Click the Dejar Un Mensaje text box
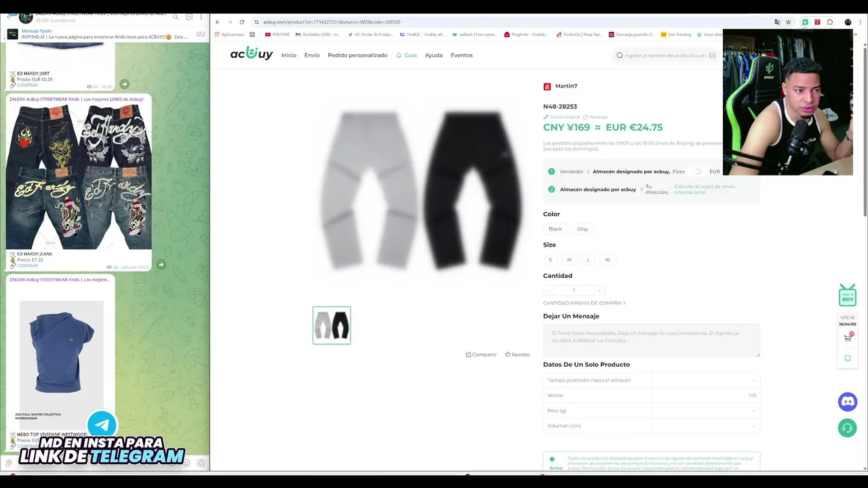 [651, 340]
